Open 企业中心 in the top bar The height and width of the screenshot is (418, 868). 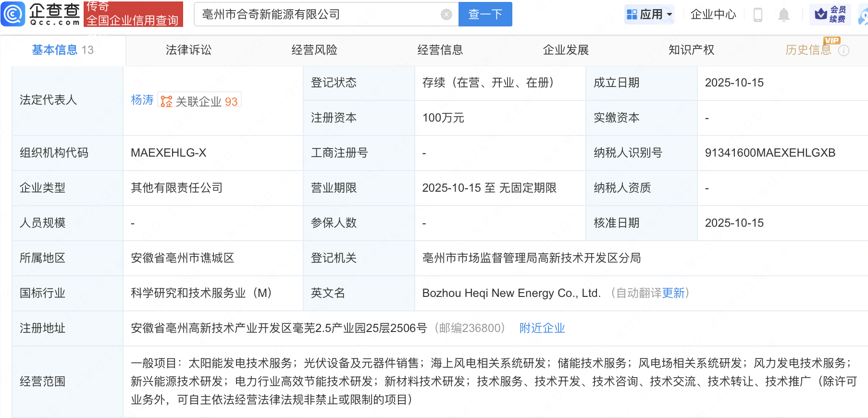[713, 14]
